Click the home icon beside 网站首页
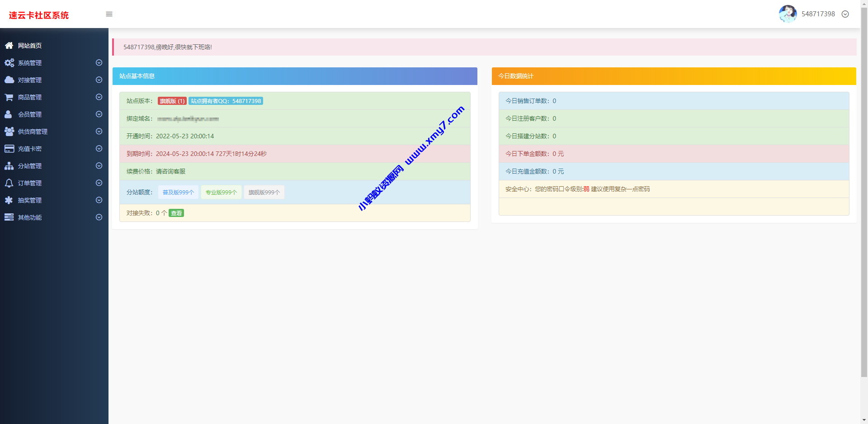This screenshot has height=424, width=868. click(x=9, y=46)
